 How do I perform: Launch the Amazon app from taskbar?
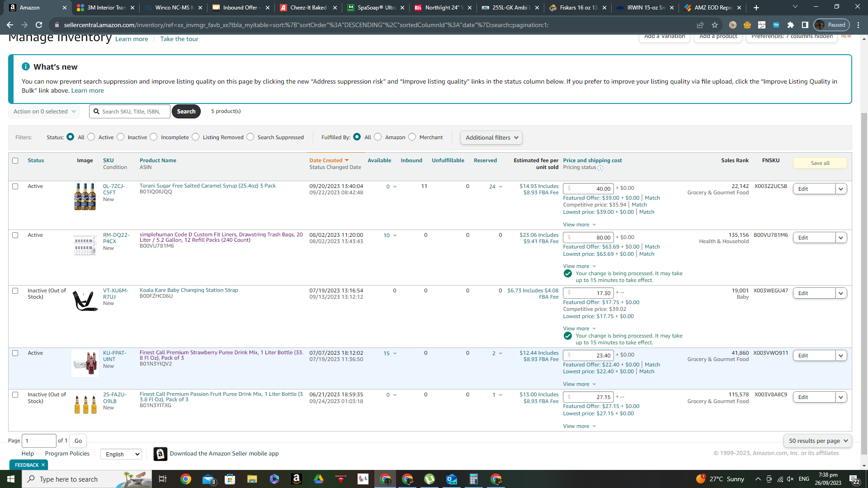click(297, 479)
